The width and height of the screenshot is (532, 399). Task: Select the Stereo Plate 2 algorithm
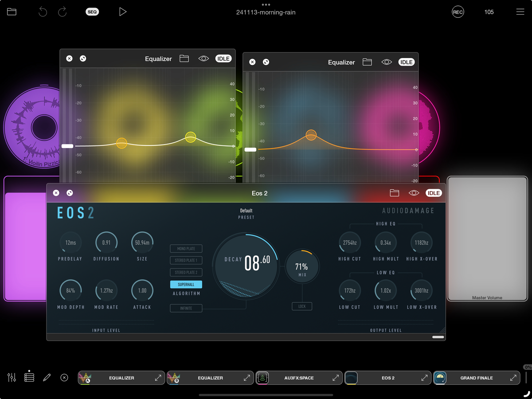click(186, 273)
